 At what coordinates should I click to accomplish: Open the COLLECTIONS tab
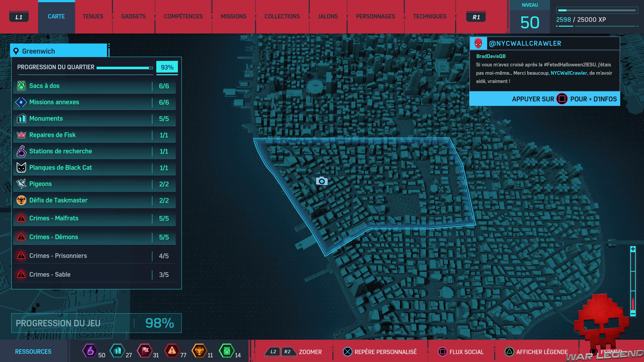pos(282,16)
